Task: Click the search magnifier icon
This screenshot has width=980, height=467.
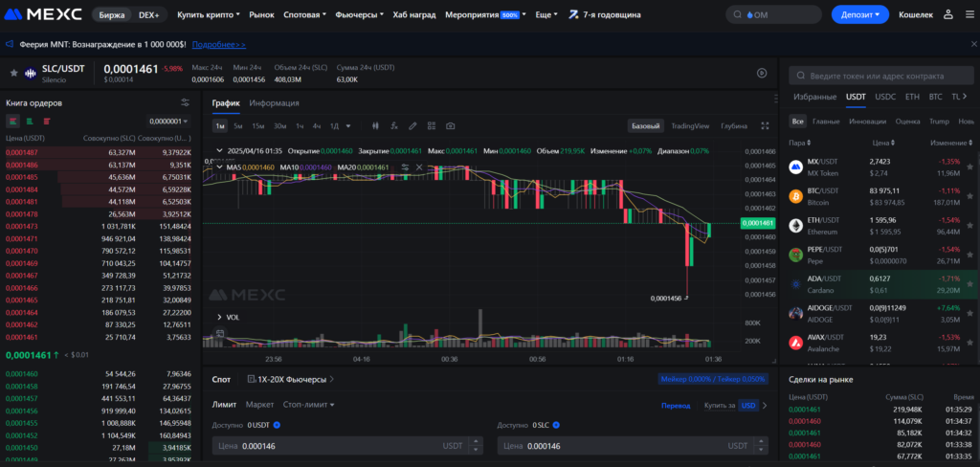Action: pyautogui.click(x=738, y=14)
